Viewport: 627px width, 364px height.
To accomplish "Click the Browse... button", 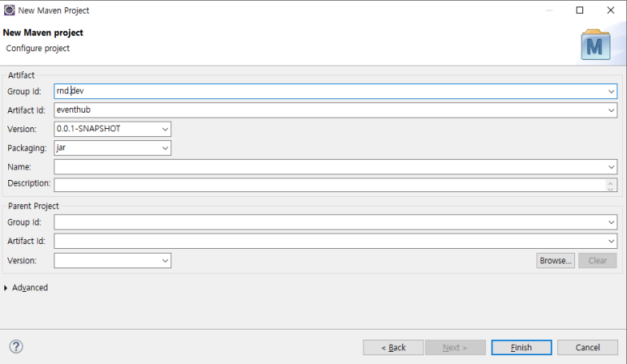I will point(556,260).
